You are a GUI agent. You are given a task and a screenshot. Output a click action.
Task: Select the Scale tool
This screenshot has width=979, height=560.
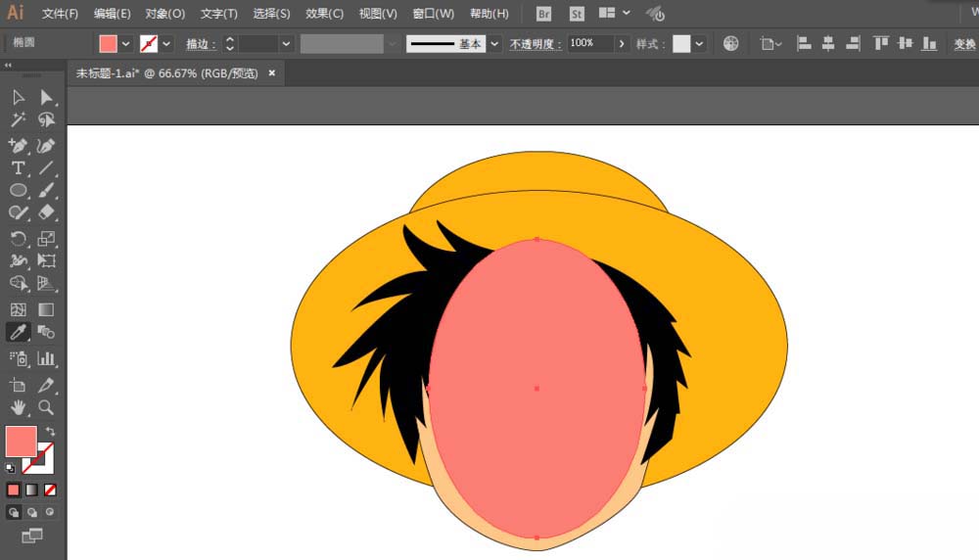(x=46, y=238)
